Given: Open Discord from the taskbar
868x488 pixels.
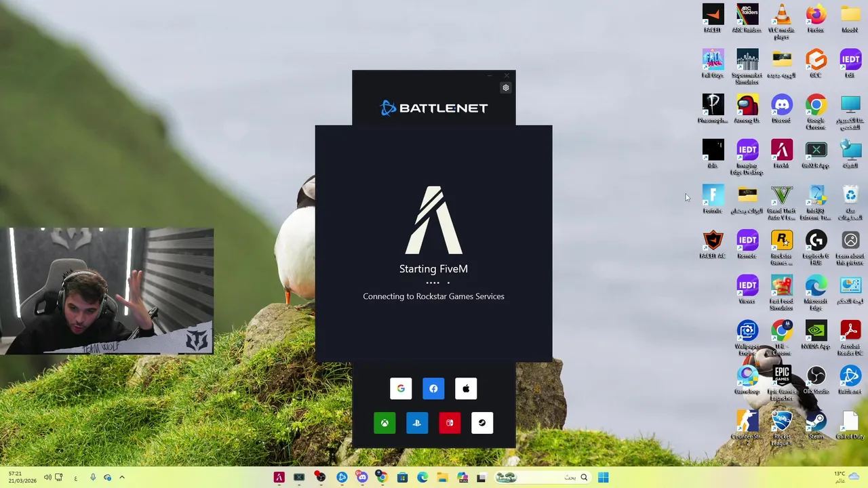Looking at the screenshot, I should (x=361, y=477).
